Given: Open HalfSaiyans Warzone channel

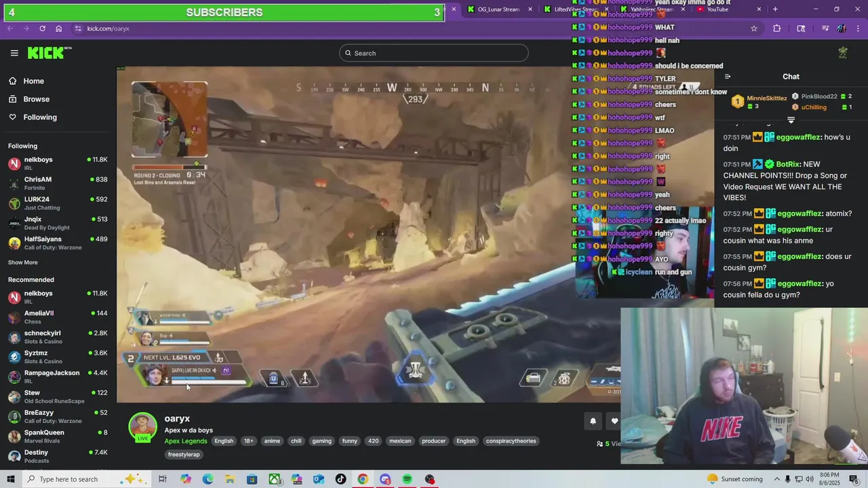Looking at the screenshot, I should click(x=58, y=243).
